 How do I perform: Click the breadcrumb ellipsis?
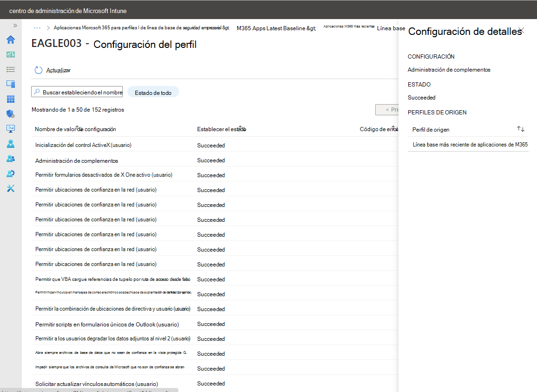coord(37,28)
